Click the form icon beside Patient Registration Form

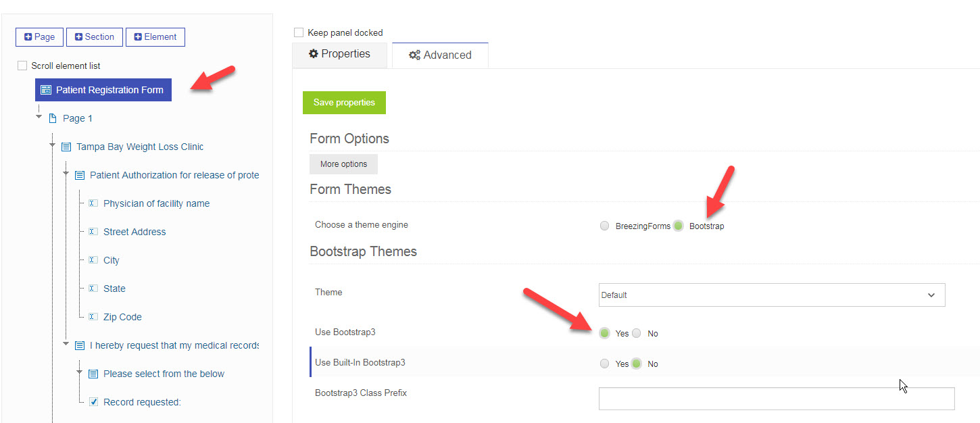45,89
